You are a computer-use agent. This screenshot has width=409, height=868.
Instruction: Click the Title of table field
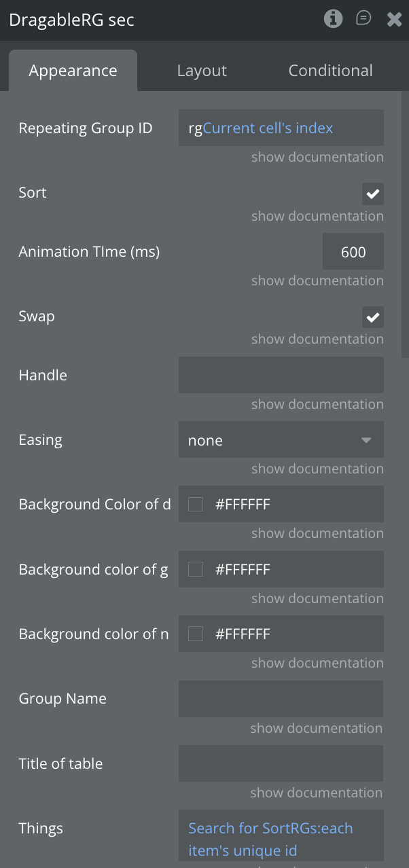(x=281, y=763)
